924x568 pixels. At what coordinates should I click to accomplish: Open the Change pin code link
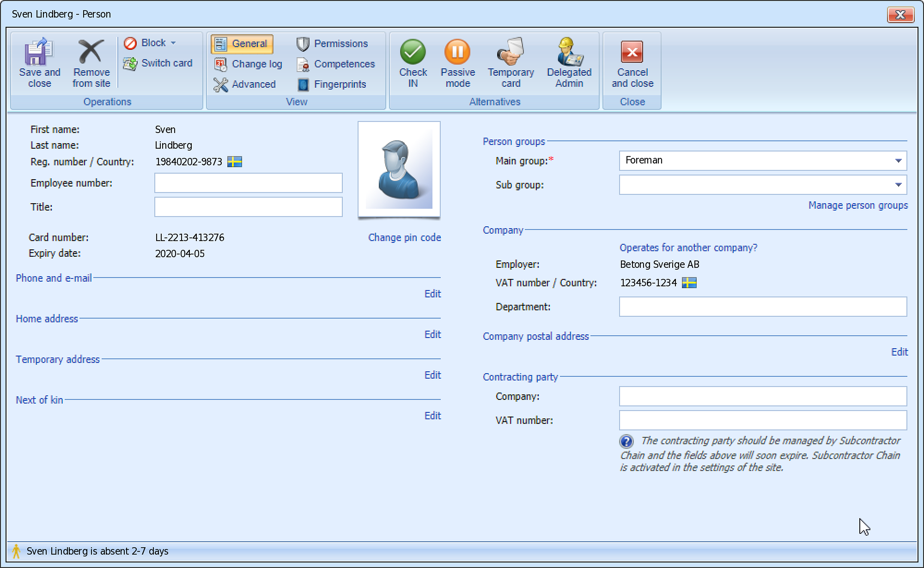click(404, 237)
